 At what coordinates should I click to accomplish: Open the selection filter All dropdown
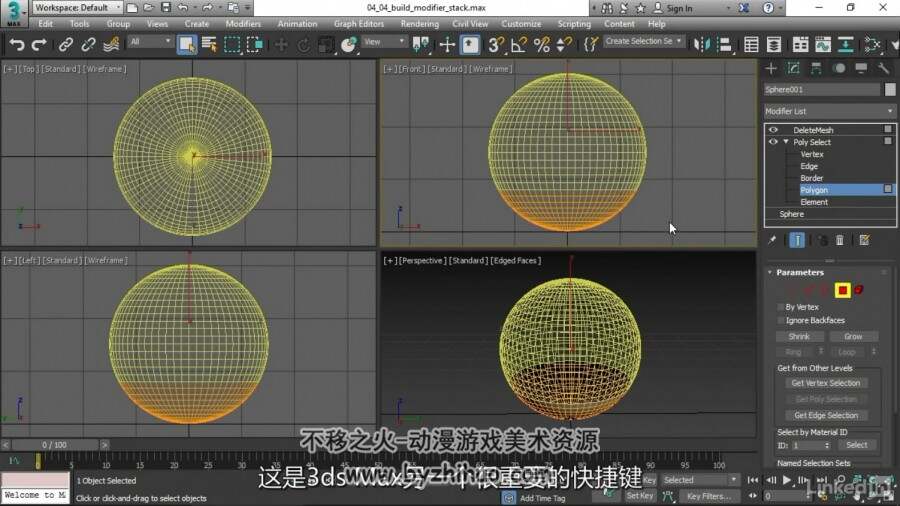coord(150,42)
